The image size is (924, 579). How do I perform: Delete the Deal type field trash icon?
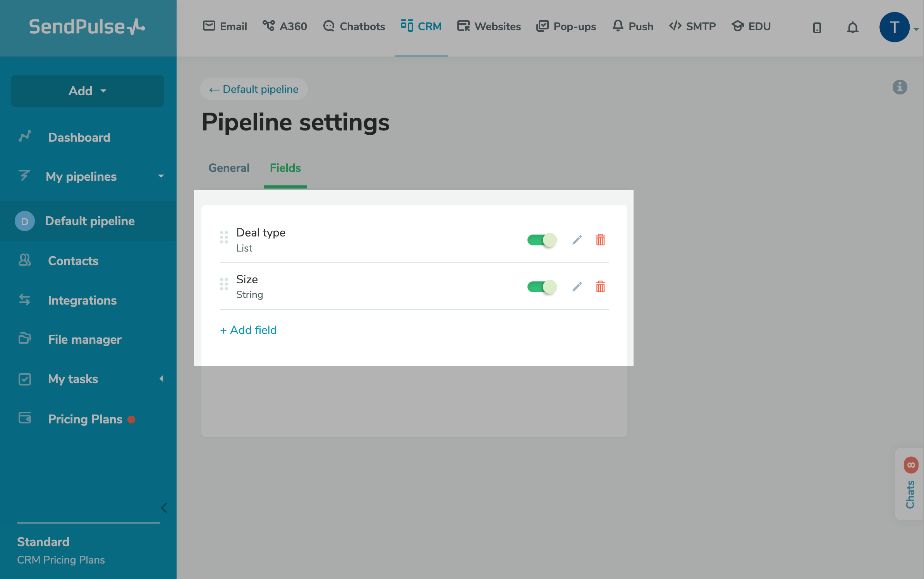(600, 240)
